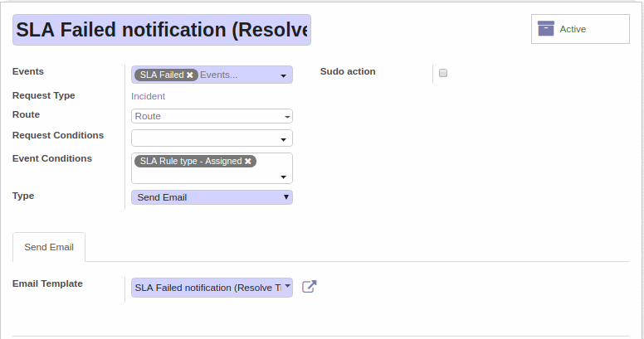Open the Type Send Email selector
This screenshot has width=644, height=339.
[x=212, y=197]
